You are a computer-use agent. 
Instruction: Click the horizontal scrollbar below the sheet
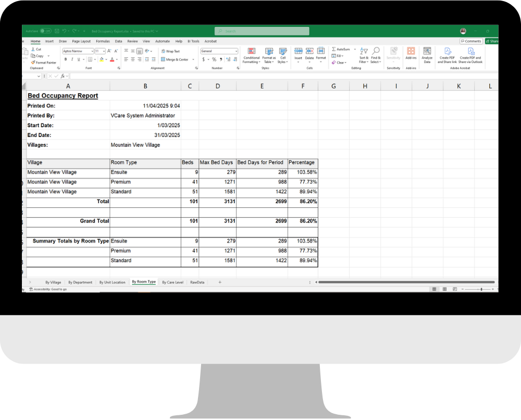(406, 282)
